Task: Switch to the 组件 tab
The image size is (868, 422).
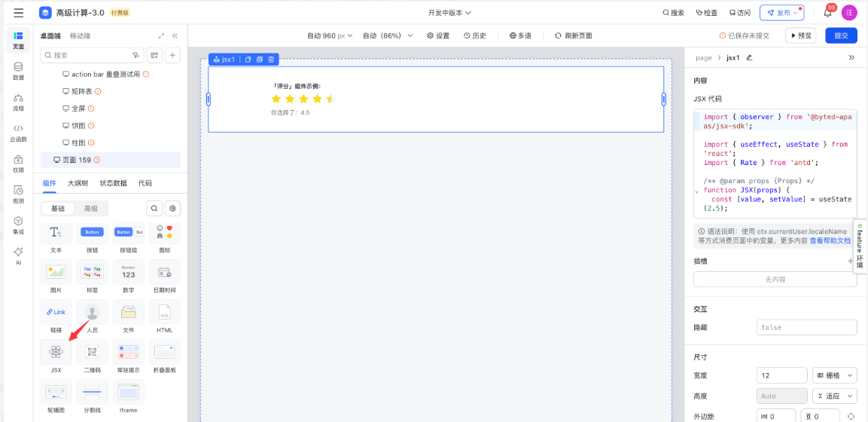Action: click(x=49, y=183)
